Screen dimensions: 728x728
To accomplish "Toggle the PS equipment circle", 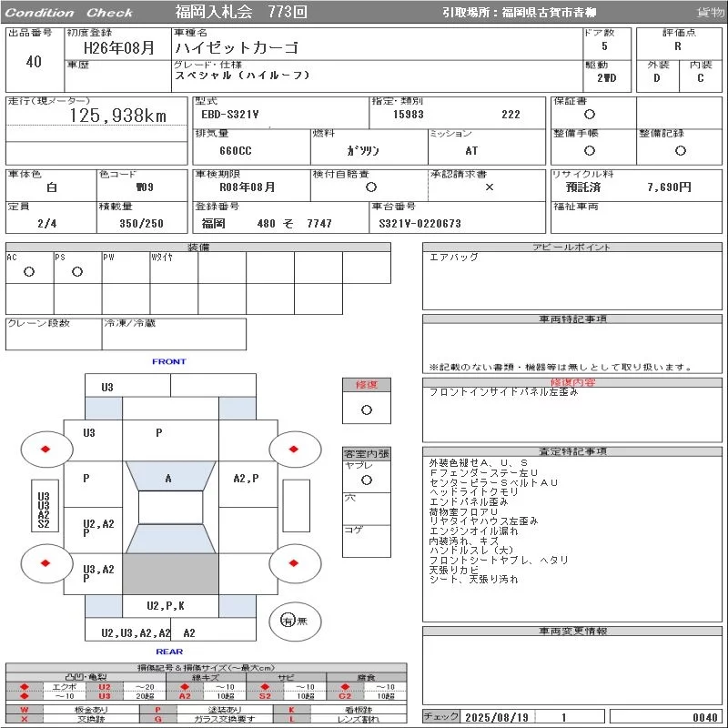I will click(x=77, y=271).
